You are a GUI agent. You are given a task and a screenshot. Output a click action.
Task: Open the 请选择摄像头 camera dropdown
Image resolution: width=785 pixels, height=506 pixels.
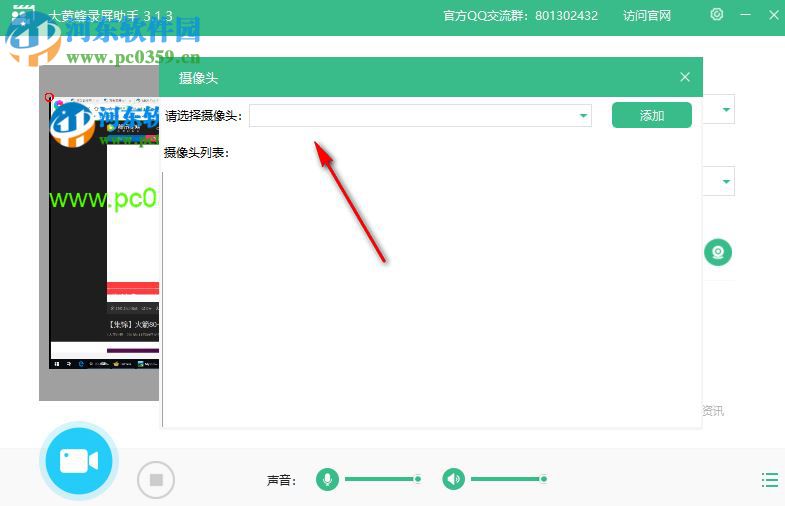tap(420, 116)
